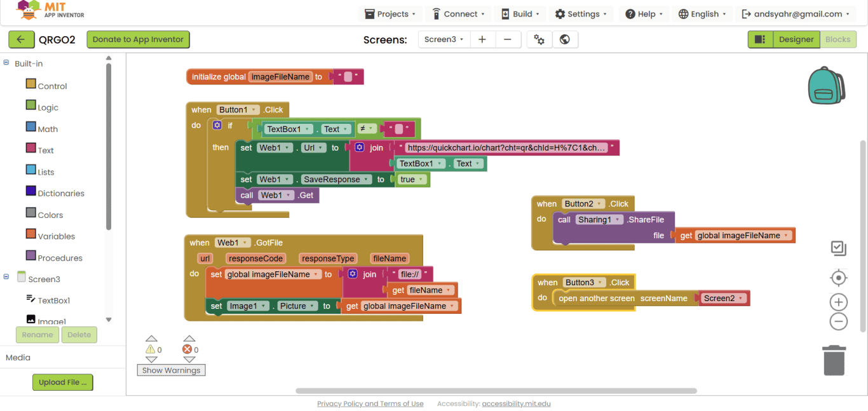Image resolution: width=868 pixels, height=411 pixels.
Task: Zoom in with the plus circle icon
Action: coord(838,302)
